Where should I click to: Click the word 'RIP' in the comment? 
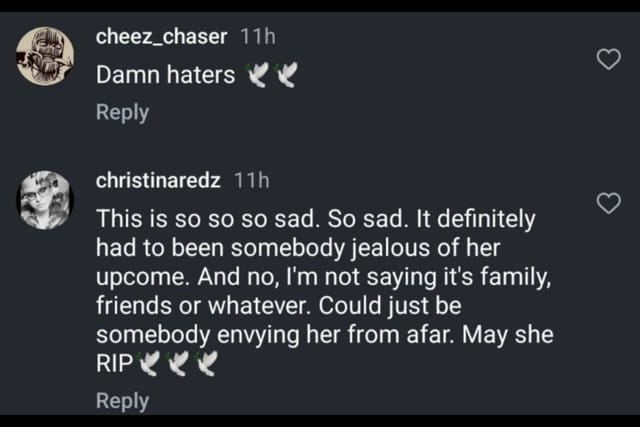point(113,364)
